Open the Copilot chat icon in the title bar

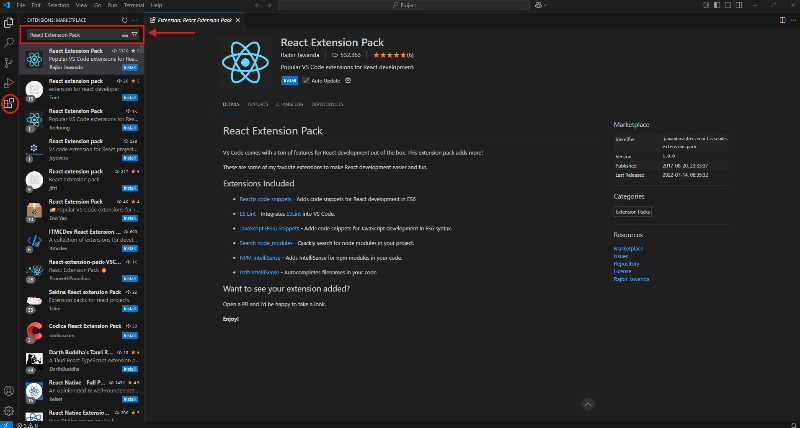tap(538, 5)
